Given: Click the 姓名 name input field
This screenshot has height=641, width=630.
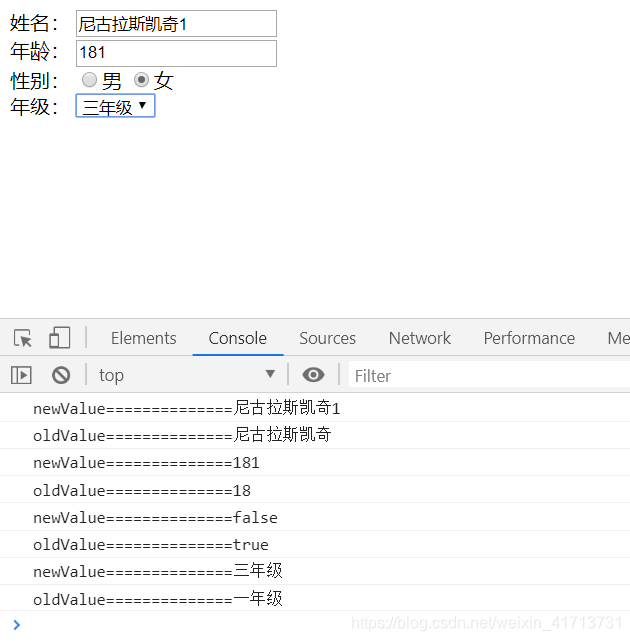Looking at the screenshot, I should tap(176, 24).
